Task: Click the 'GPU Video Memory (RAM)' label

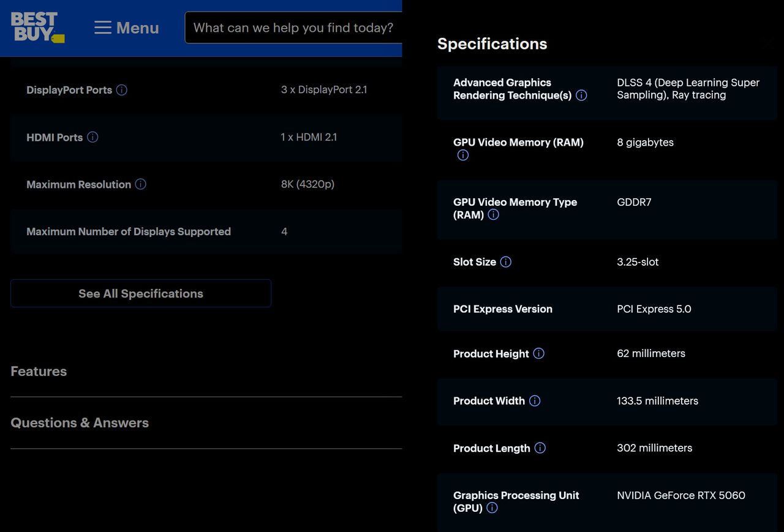Action: (x=518, y=143)
